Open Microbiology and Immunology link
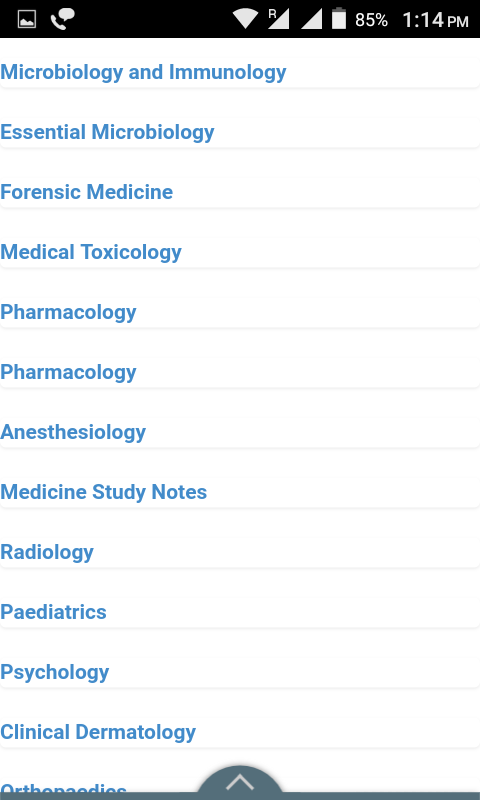This screenshot has height=800, width=480. [x=143, y=72]
